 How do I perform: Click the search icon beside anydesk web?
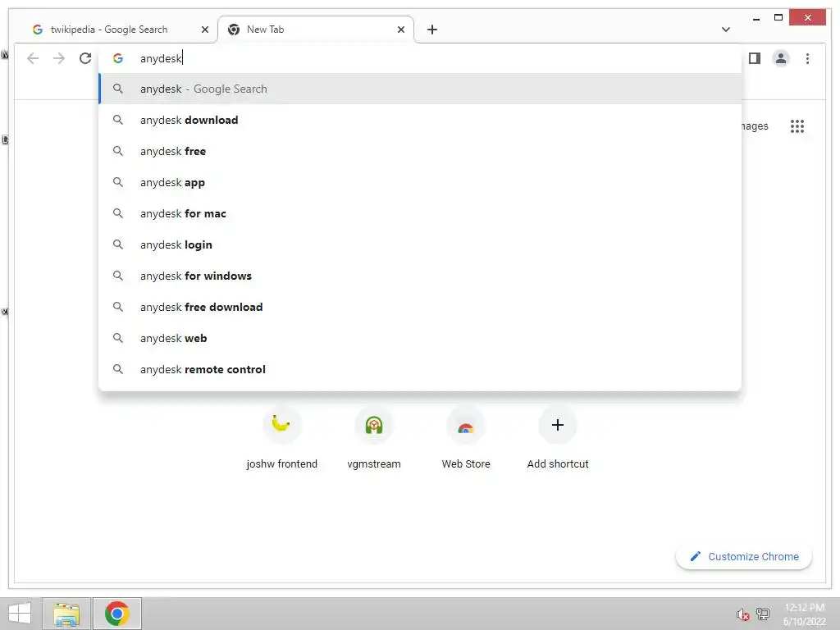[118, 338]
